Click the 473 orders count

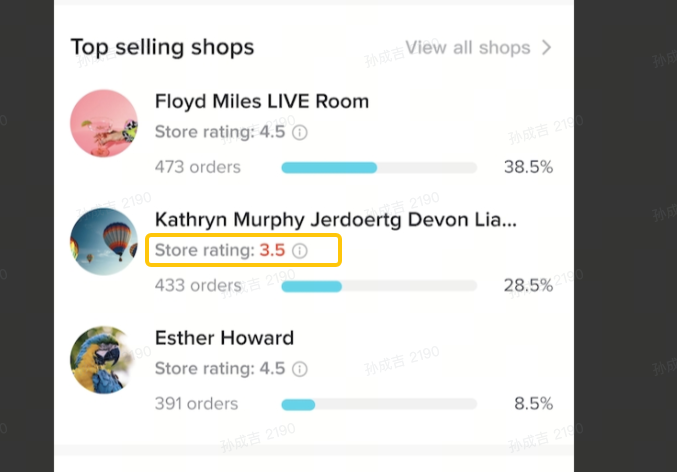pyautogui.click(x=197, y=167)
